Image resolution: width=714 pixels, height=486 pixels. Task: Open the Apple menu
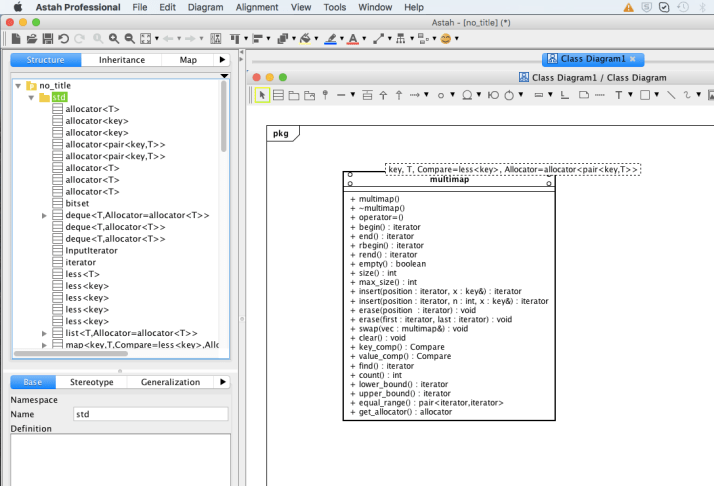18,7
